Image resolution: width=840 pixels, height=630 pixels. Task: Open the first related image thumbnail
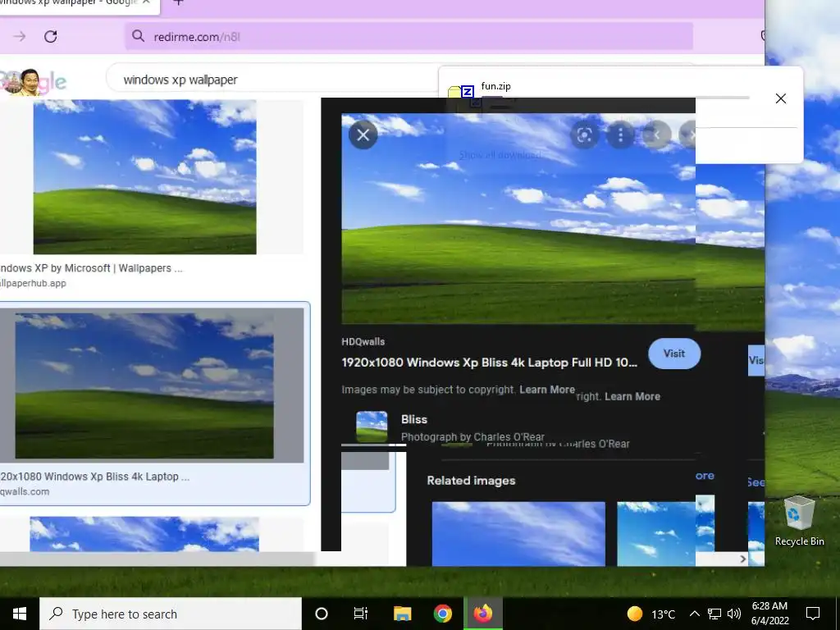pyautogui.click(x=518, y=533)
